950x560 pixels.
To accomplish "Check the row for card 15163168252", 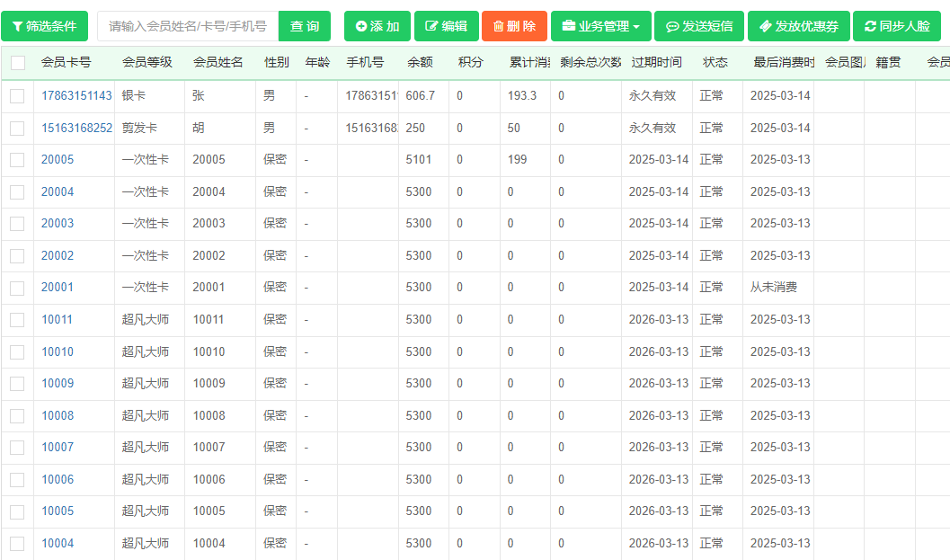I will tap(17, 128).
